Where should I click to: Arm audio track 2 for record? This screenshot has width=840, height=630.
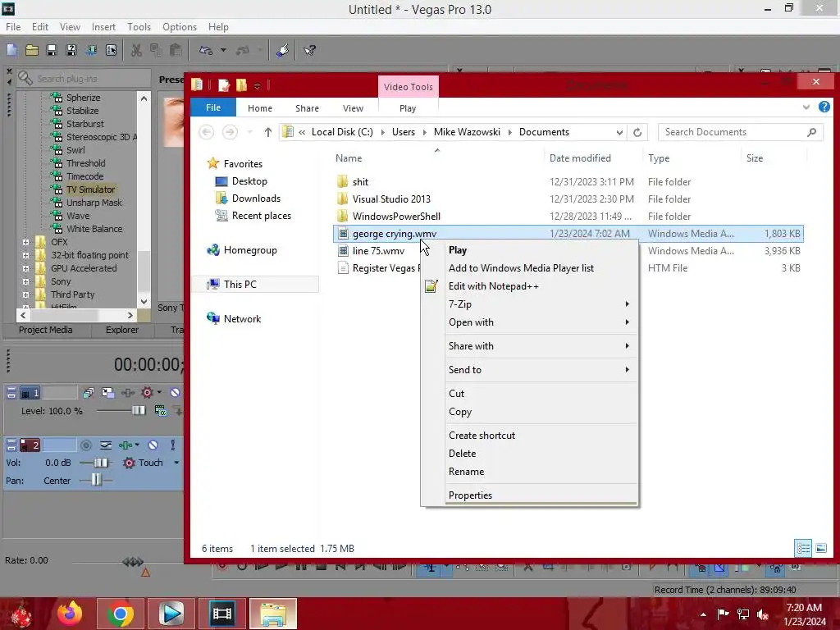point(85,445)
